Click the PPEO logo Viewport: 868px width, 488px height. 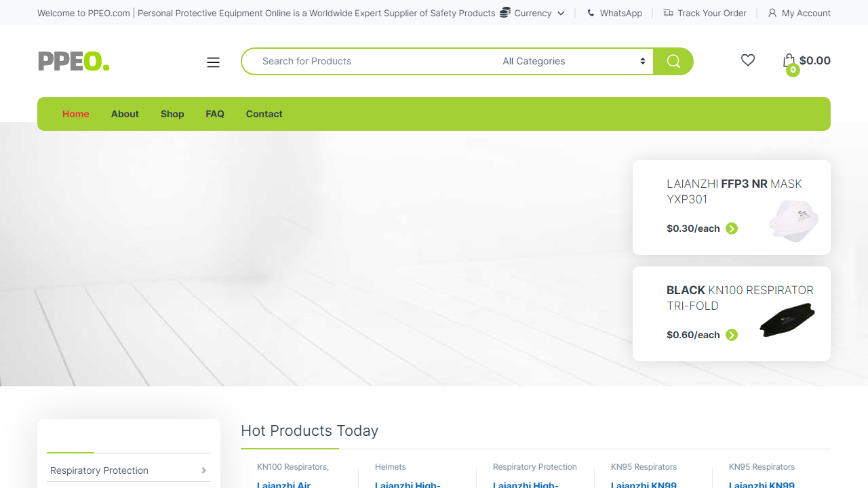74,61
